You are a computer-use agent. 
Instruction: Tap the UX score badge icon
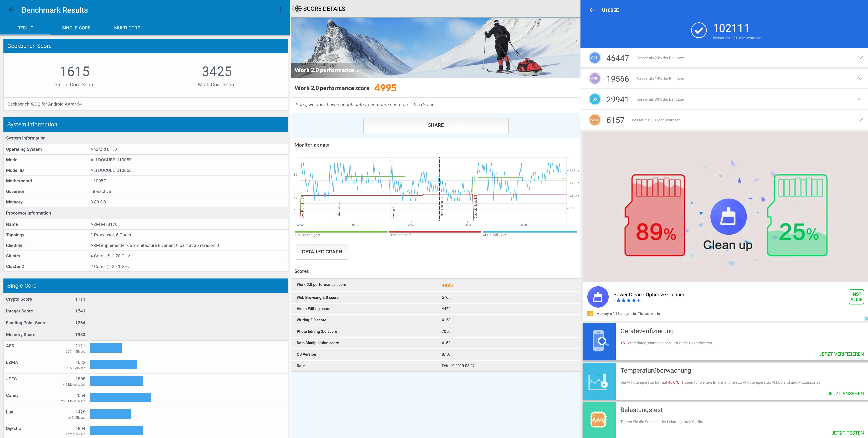coord(595,100)
